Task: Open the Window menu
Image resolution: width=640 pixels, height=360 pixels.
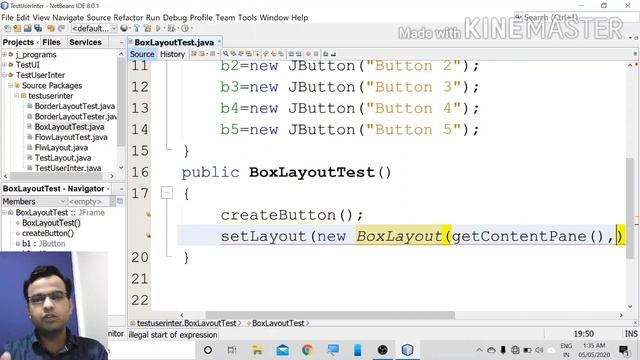Action: [x=274, y=18]
